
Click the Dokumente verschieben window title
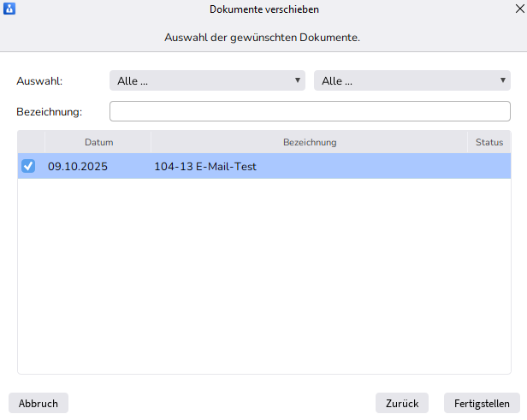pyautogui.click(x=263, y=9)
